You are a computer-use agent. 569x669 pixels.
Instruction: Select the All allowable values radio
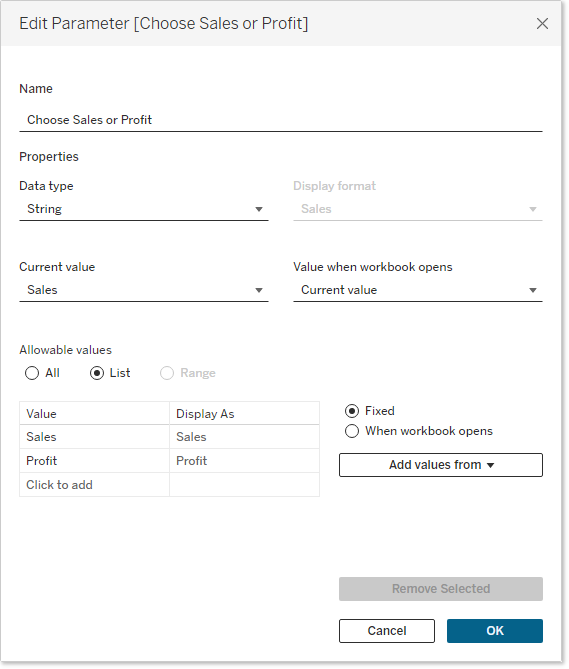tap(32, 373)
